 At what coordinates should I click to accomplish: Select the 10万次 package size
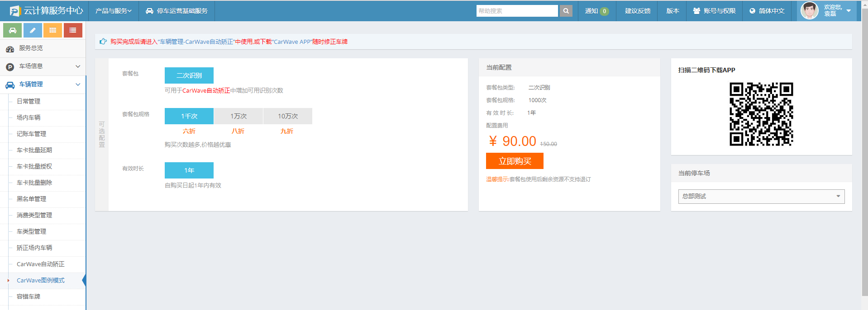coord(288,116)
